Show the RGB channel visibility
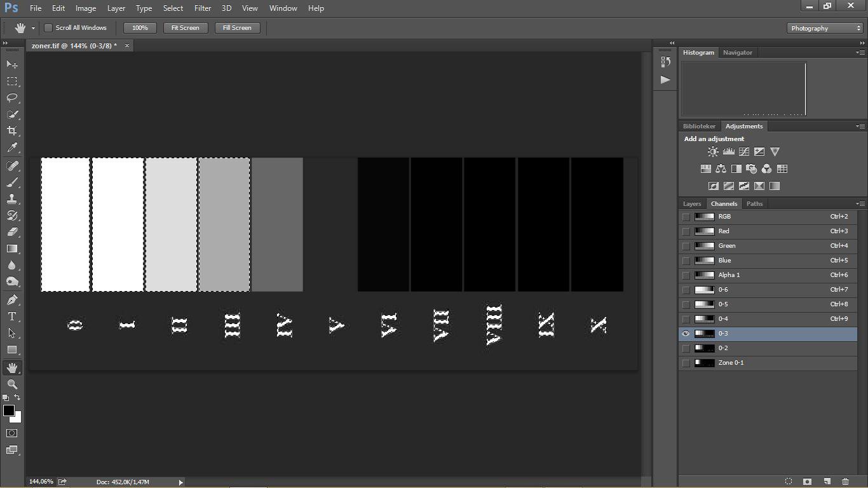This screenshot has height=488, width=868. (x=686, y=217)
